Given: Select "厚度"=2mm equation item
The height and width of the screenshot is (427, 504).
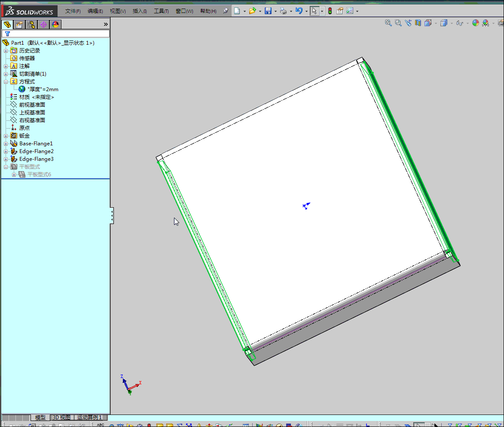Looking at the screenshot, I should tap(39, 89).
